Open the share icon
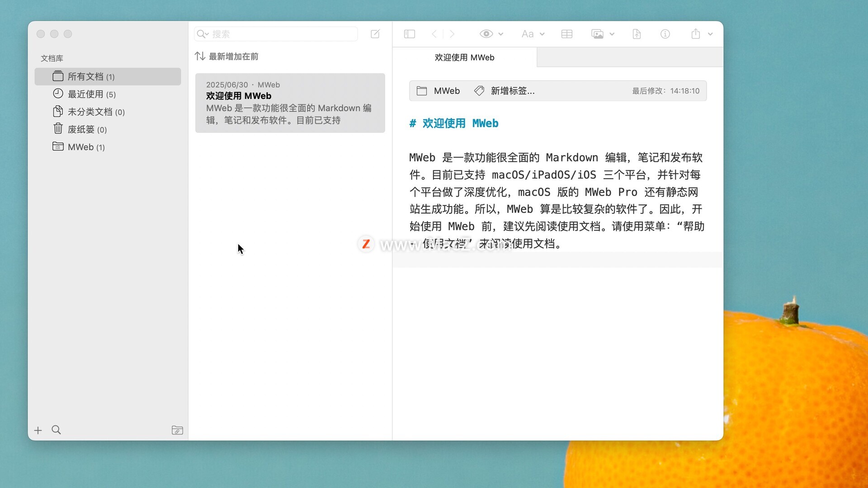The width and height of the screenshot is (868, 488). (x=696, y=34)
